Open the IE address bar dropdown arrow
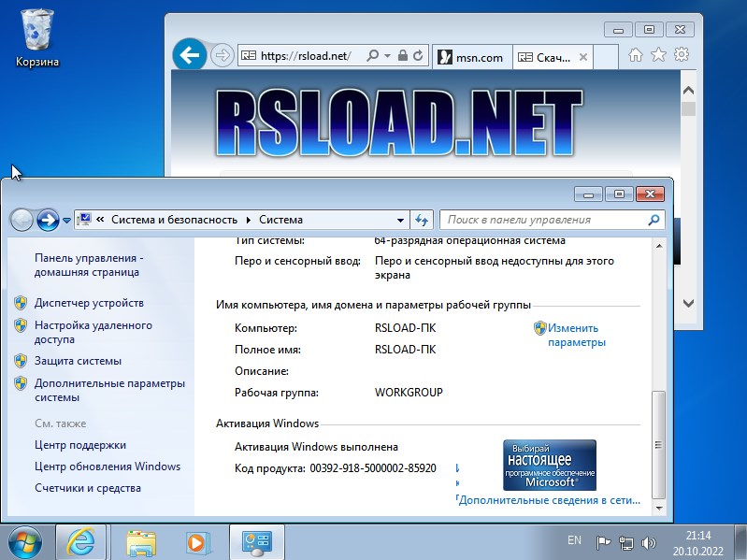Viewport: 747px width, 560px height. [387, 56]
